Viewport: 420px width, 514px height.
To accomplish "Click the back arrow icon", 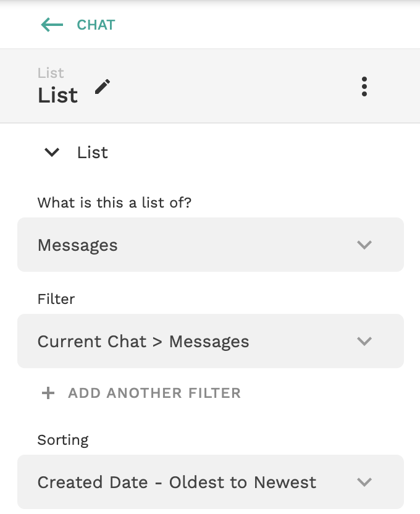I will 52,25.
